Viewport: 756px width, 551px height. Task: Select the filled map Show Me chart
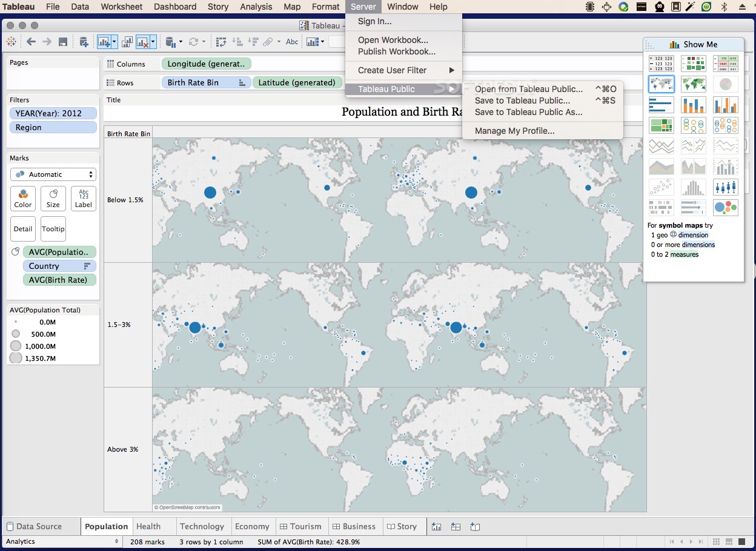click(x=693, y=84)
